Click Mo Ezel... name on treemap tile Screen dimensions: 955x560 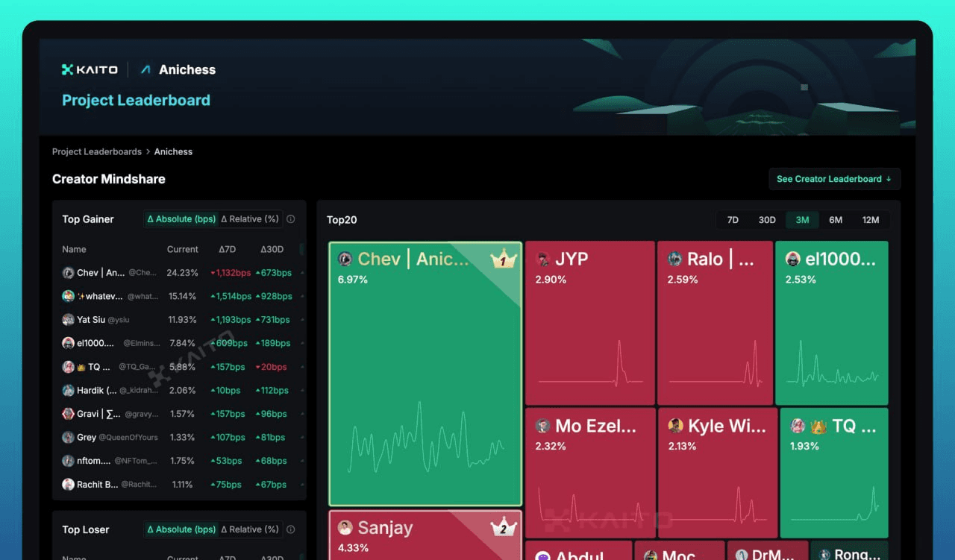coord(595,426)
